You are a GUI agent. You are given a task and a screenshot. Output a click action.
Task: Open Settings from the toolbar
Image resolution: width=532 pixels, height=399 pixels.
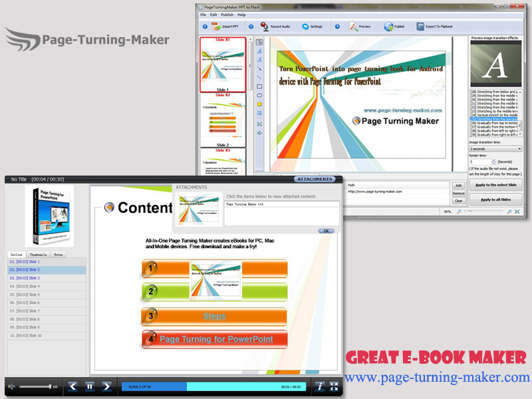coord(312,27)
